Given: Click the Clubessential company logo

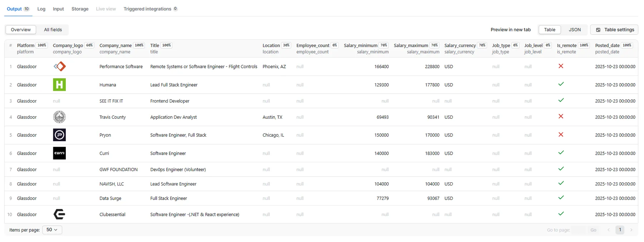Looking at the screenshot, I should click(x=59, y=214).
